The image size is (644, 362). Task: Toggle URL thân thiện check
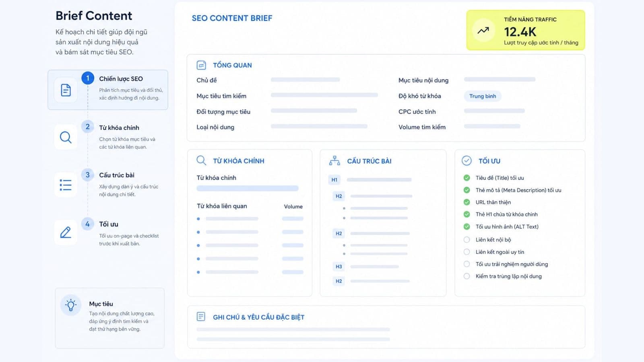(x=467, y=202)
